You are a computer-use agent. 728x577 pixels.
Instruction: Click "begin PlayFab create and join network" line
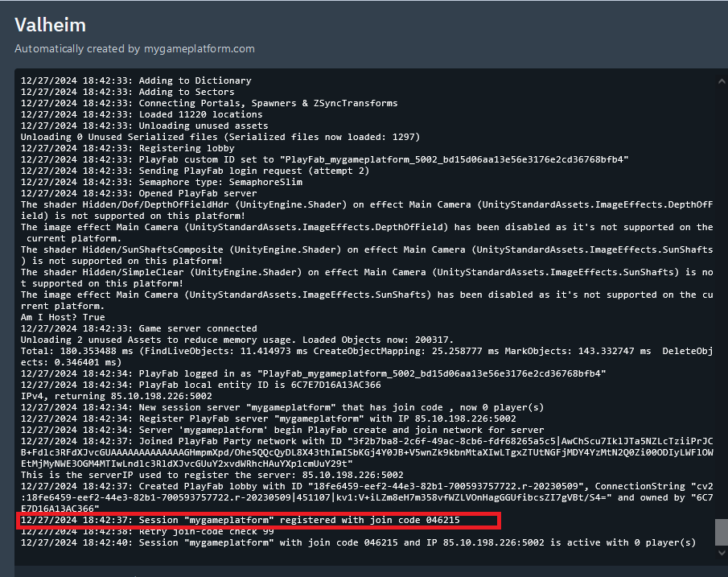(282, 430)
